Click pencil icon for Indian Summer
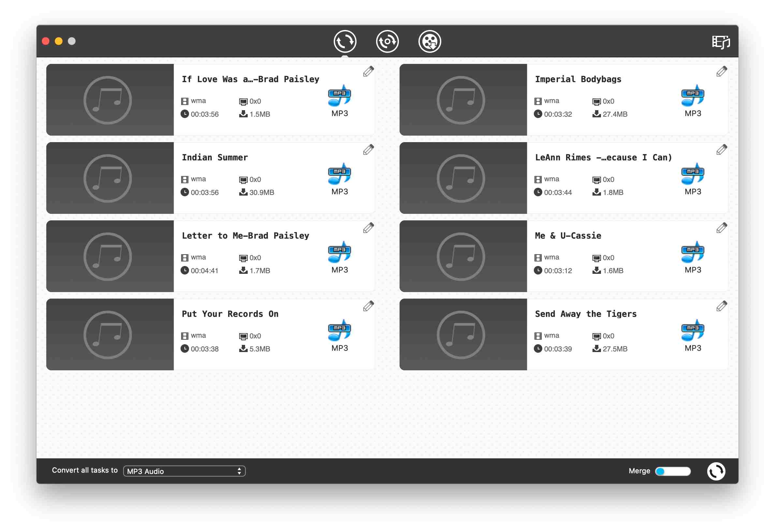Viewport: 775px width, 532px height. click(368, 150)
